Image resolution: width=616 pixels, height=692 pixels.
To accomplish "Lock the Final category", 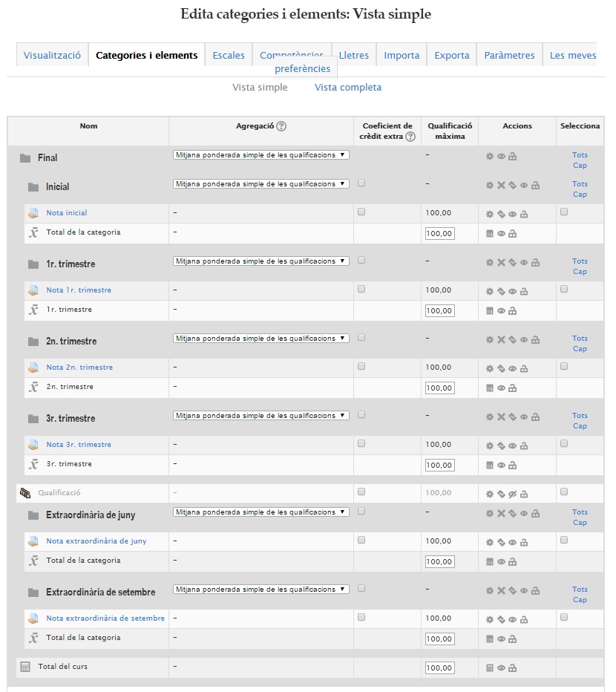I will click(x=512, y=156).
